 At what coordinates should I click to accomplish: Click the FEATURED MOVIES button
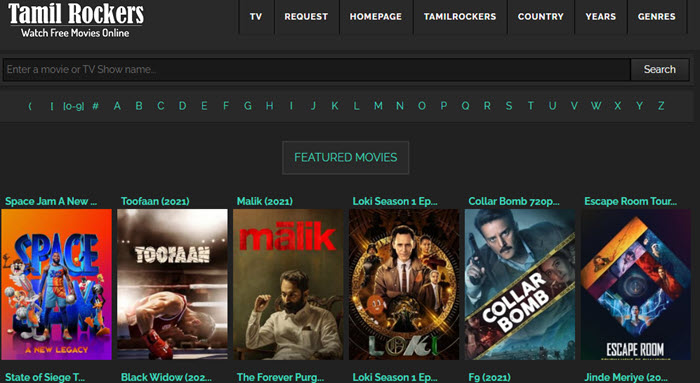[x=346, y=158]
